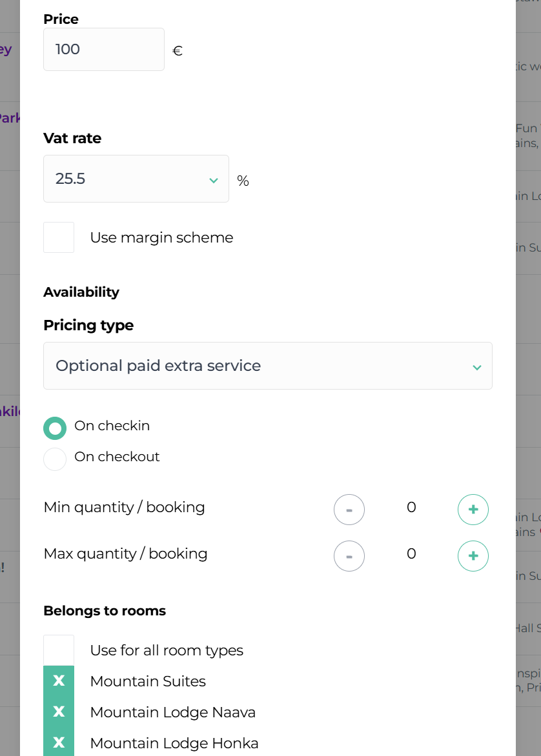The height and width of the screenshot is (756, 541).
Task: Click the Mountain Suites label text
Action: coord(148,681)
